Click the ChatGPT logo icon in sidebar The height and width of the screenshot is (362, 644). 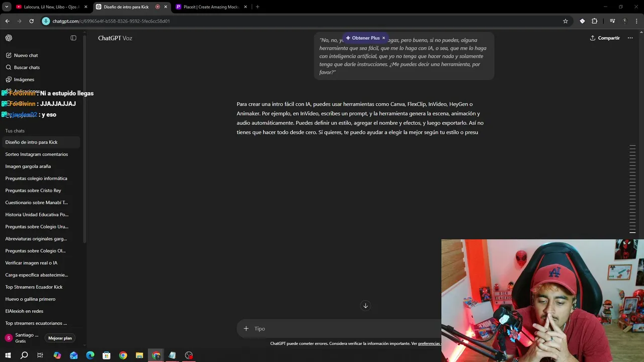[x=9, y=38]
